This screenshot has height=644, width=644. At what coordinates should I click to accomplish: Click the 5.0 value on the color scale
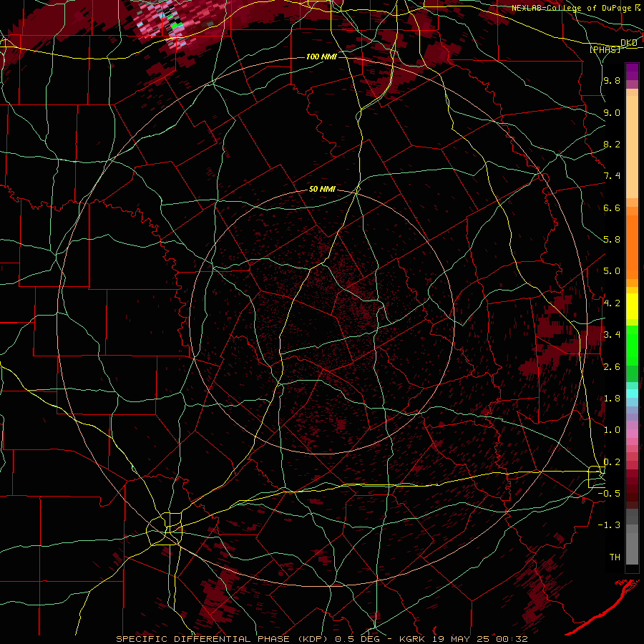point(612,271)
